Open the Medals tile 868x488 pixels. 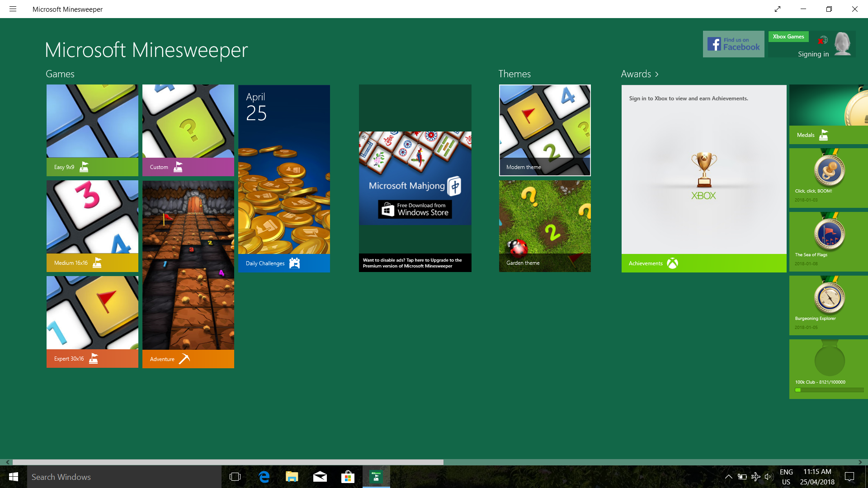tap(829, 114)
